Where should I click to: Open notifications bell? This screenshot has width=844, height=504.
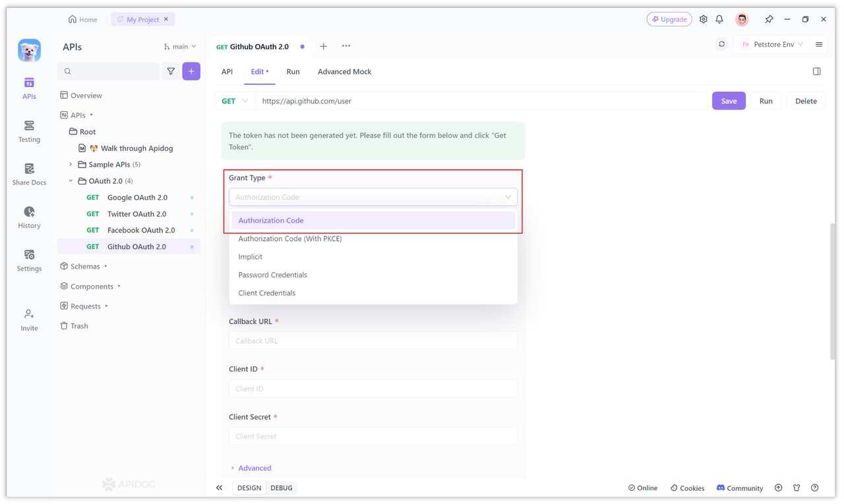point(719,20)
